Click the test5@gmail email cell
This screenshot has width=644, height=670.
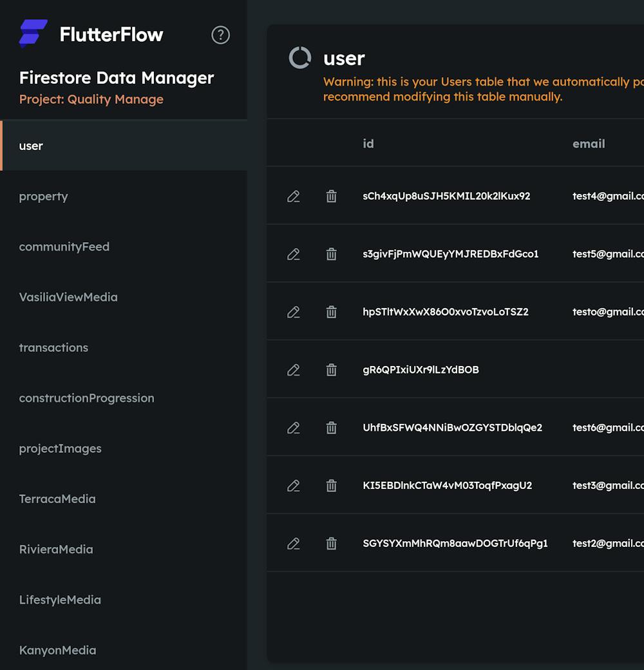pos(608,254)
